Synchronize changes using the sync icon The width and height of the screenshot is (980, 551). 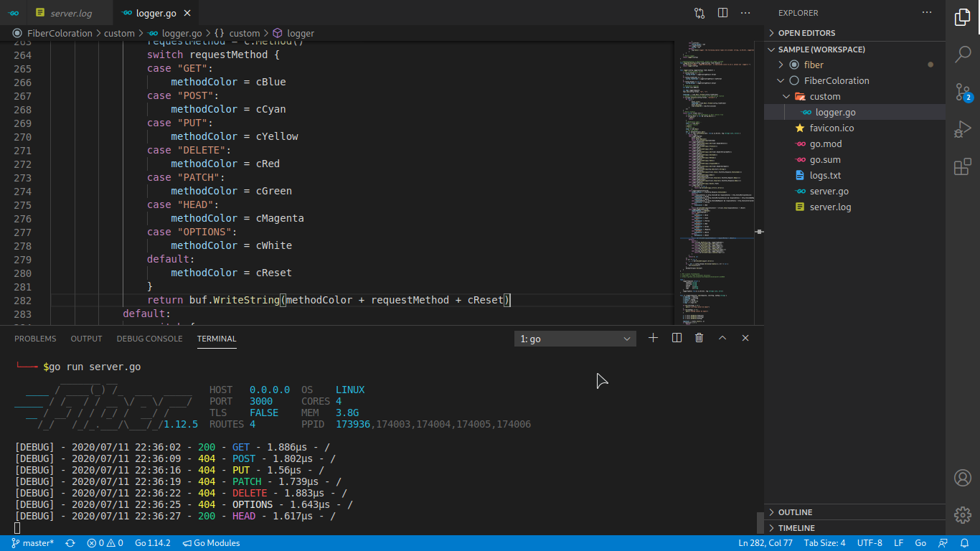(70, 543)
